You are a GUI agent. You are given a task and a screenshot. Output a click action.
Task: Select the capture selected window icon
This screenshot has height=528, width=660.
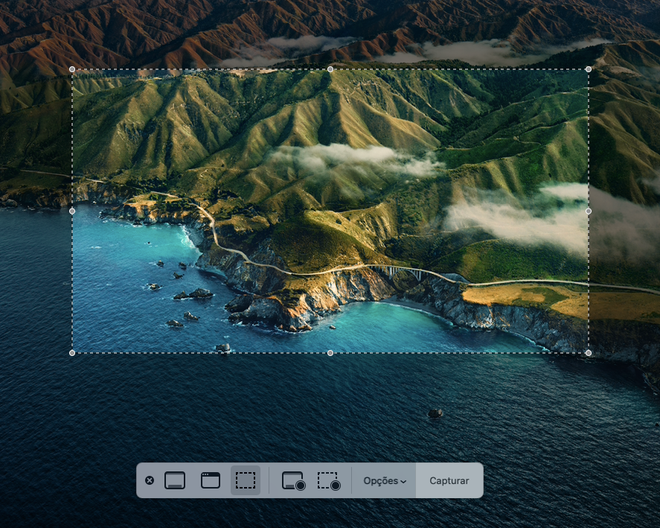[x=210, y=480]
